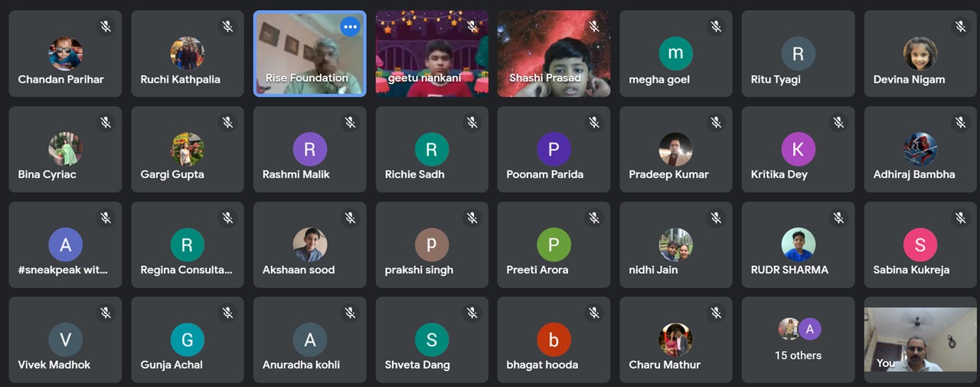
Task: Select Shashi Prasad's video tile
Action: (x=554, y=54)
